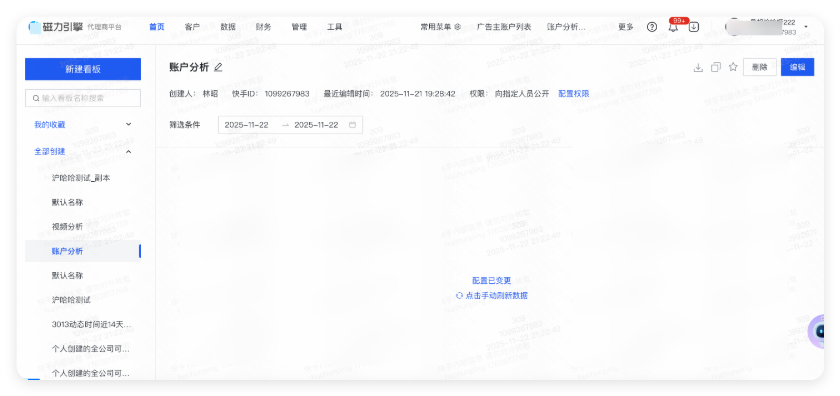Open the 财务 menu
This screenshot has height=396, width=840.
click(263, 27)
